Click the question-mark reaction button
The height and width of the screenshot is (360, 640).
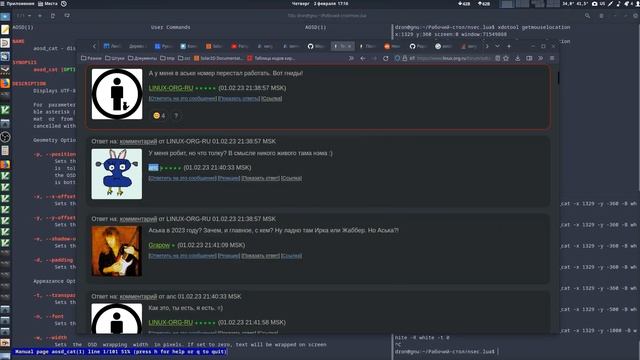[x=176, y=116]
